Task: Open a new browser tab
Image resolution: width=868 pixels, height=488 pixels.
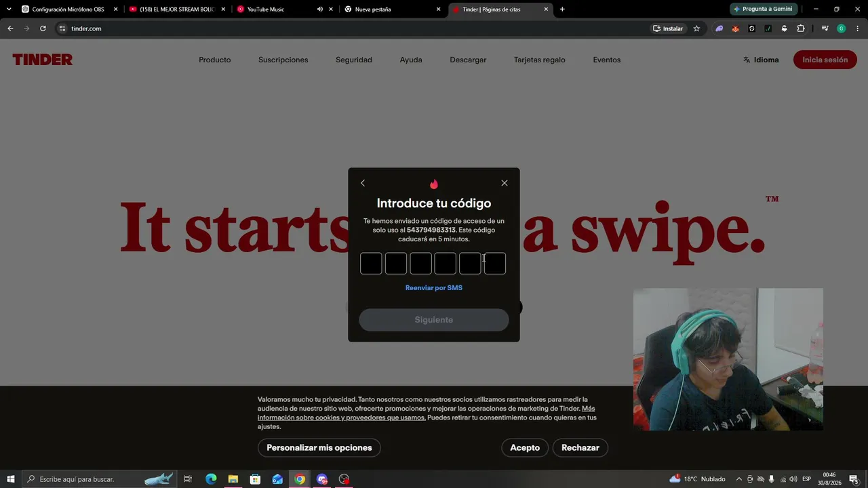Action: (x=562, y=9)
